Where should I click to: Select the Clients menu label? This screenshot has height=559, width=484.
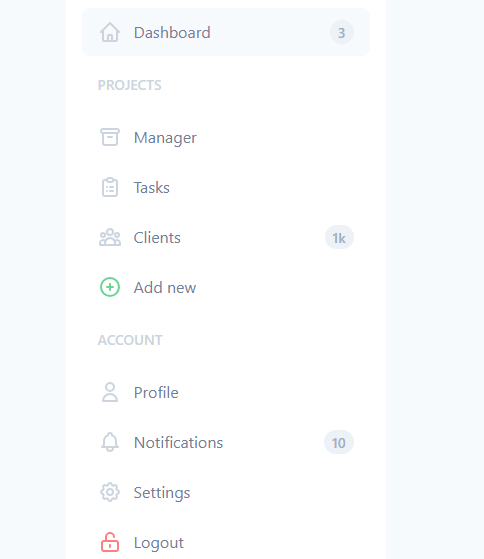(157, 238)
